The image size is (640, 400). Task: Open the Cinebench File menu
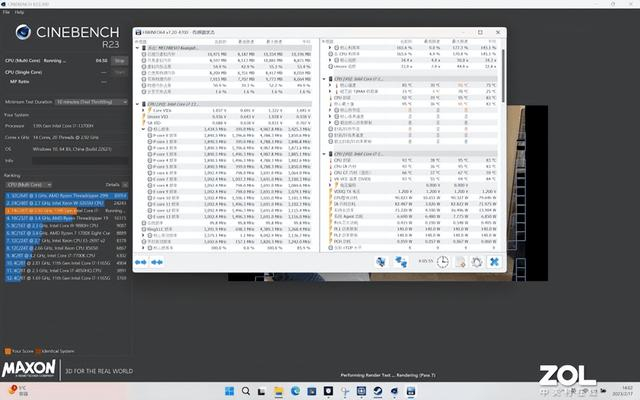[x=6, y=12]
